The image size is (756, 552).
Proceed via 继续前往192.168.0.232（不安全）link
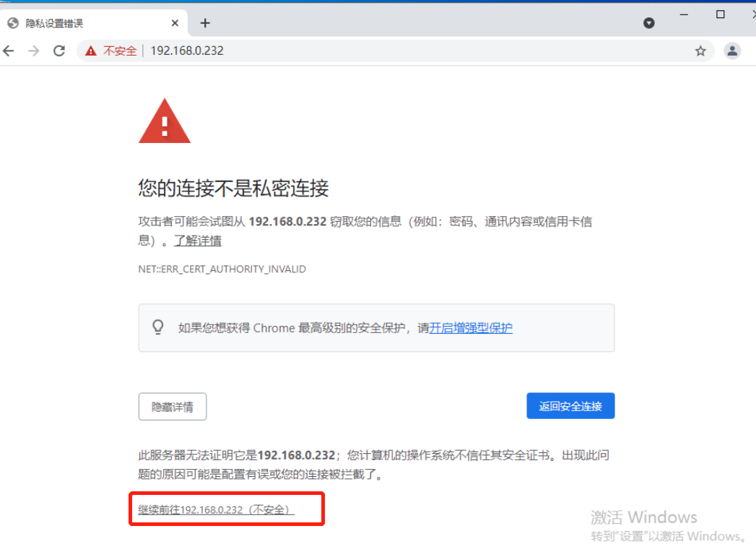click(x=216, y=509)
